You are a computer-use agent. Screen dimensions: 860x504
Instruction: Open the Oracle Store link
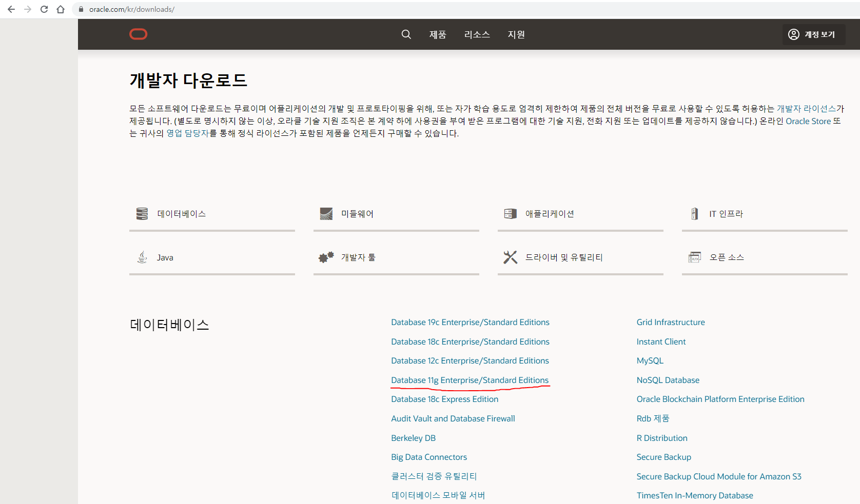pyautogui.click(x=808, y=121)
